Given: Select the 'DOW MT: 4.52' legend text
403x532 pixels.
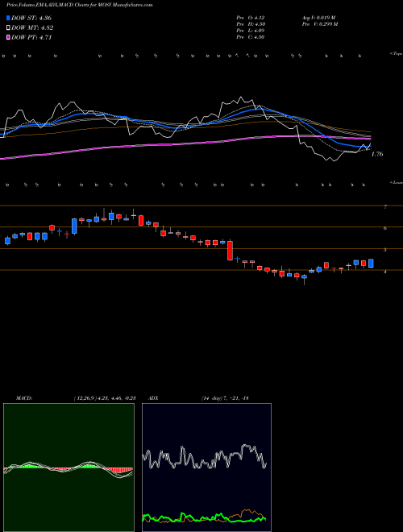Looking at the screenshot, I should tap(32, 28).
